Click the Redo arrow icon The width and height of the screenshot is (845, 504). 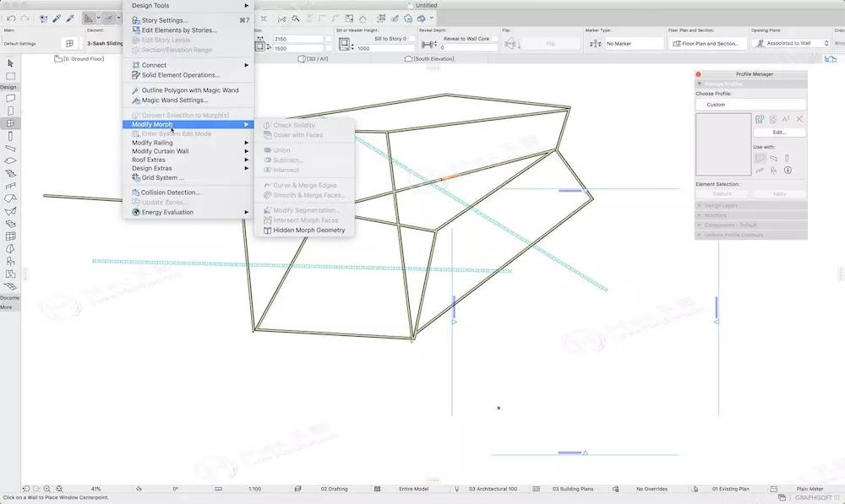[x=25, y=19]
